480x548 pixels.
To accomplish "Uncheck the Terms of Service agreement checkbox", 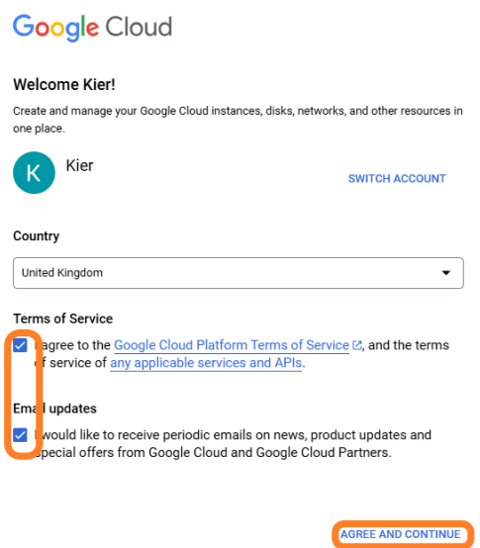I will coord(20,345).
